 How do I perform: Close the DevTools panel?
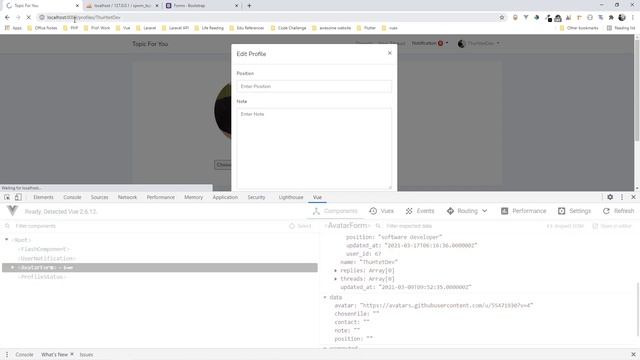633,197
